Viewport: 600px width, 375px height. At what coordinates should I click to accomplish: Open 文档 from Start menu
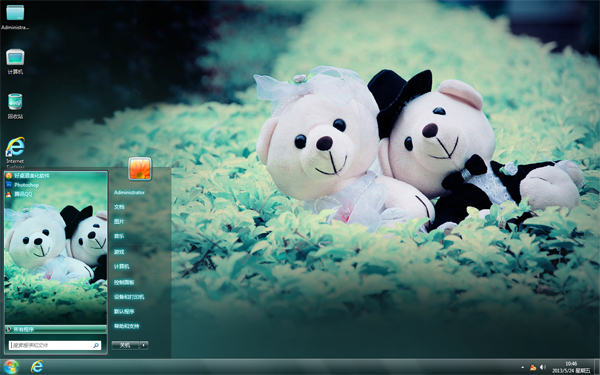(119, 207)
